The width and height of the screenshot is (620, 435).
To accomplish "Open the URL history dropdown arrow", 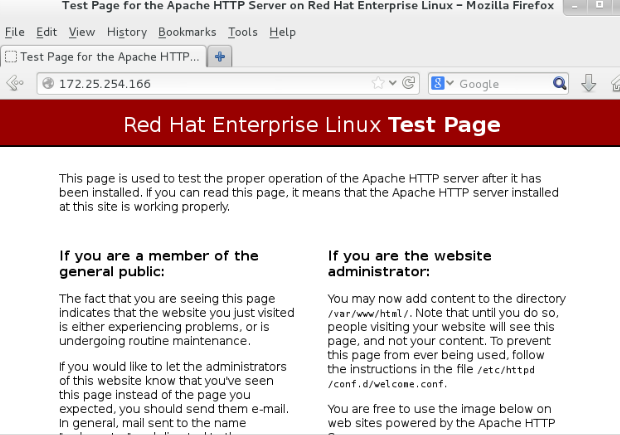I will [393, 83].
